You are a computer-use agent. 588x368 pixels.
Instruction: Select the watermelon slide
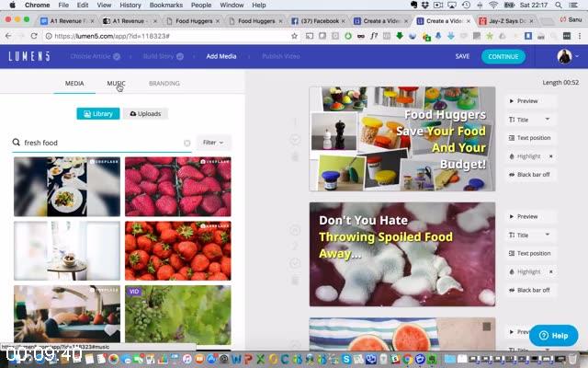[402, 334]
